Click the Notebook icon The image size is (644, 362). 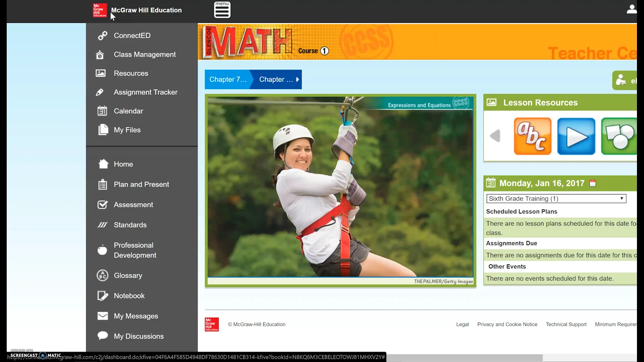(x=103, y=296)
